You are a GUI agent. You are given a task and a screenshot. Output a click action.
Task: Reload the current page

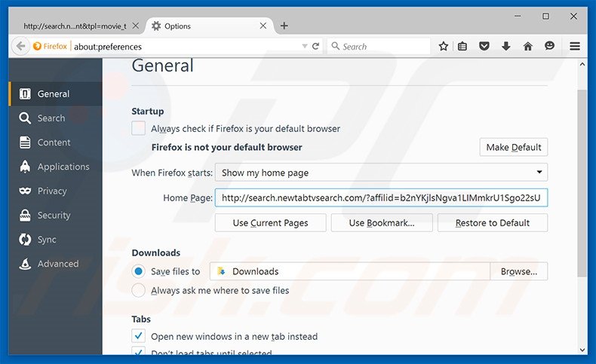coord(315,46)
